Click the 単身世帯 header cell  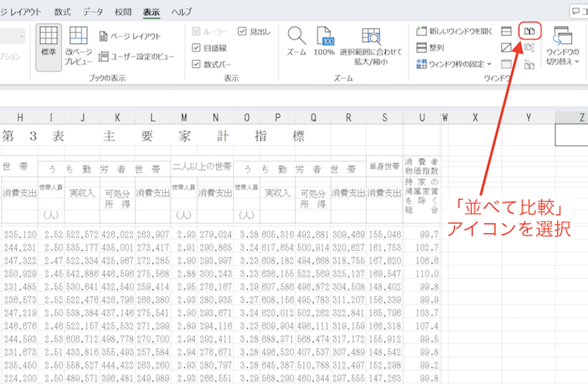coord(384,166)
